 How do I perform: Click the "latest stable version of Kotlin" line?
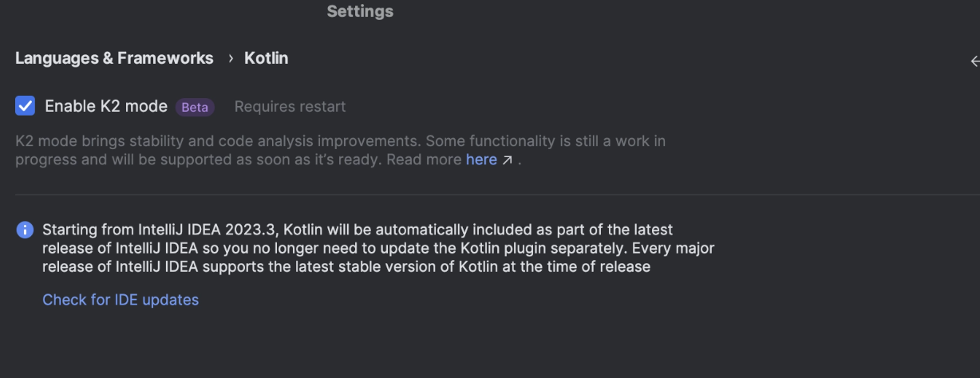pos(346,266)
